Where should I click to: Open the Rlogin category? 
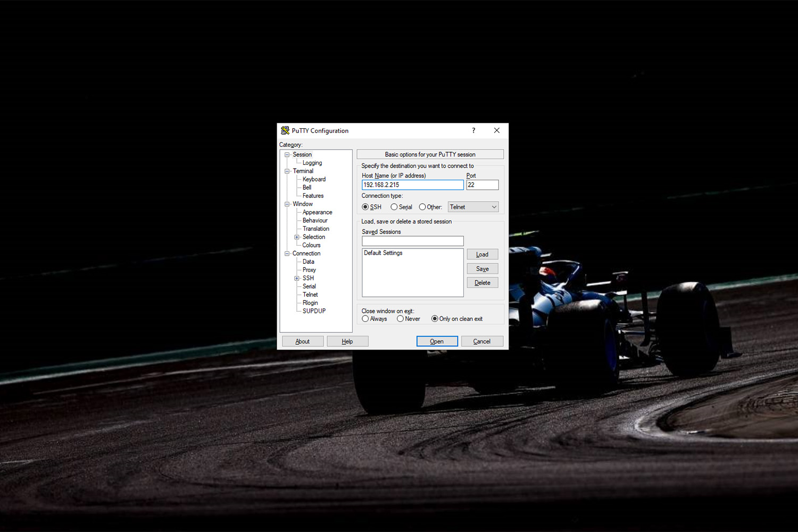tap(310, 303)
